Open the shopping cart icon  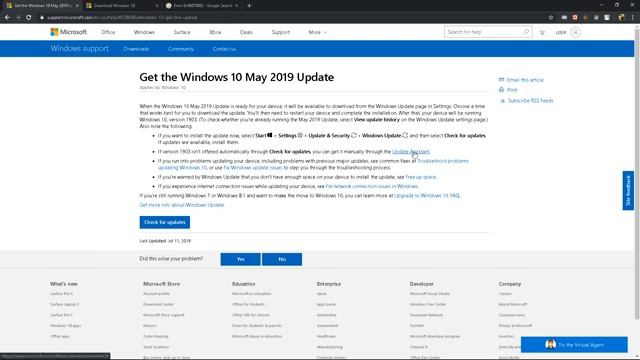tap(542, 32)
